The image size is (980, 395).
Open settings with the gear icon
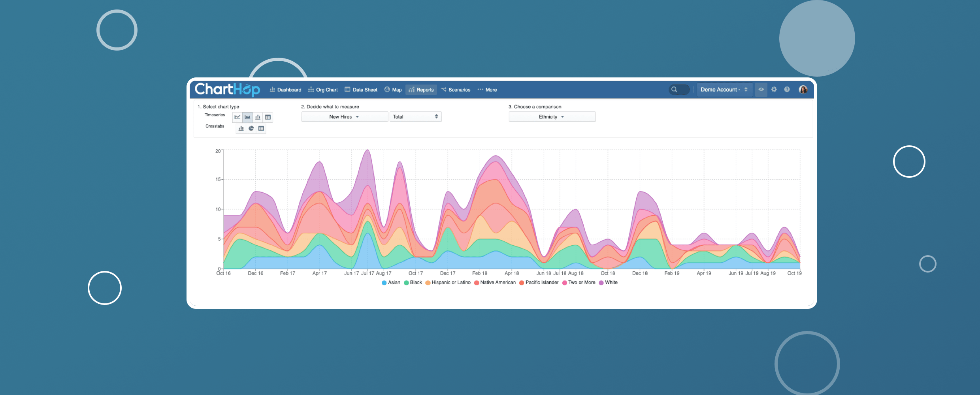[x=774, y=90]
